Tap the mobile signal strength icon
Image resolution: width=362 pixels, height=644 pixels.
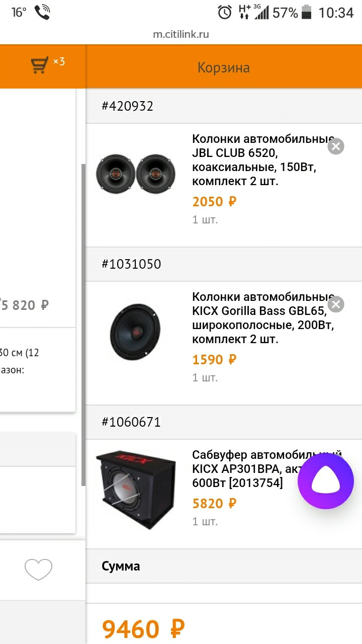[261, 12]
